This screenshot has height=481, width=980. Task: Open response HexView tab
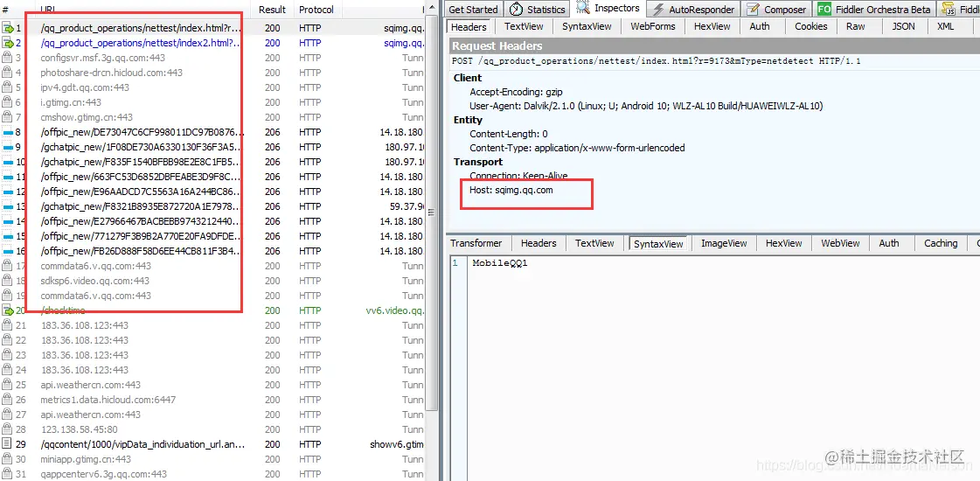tap(784, 243)
